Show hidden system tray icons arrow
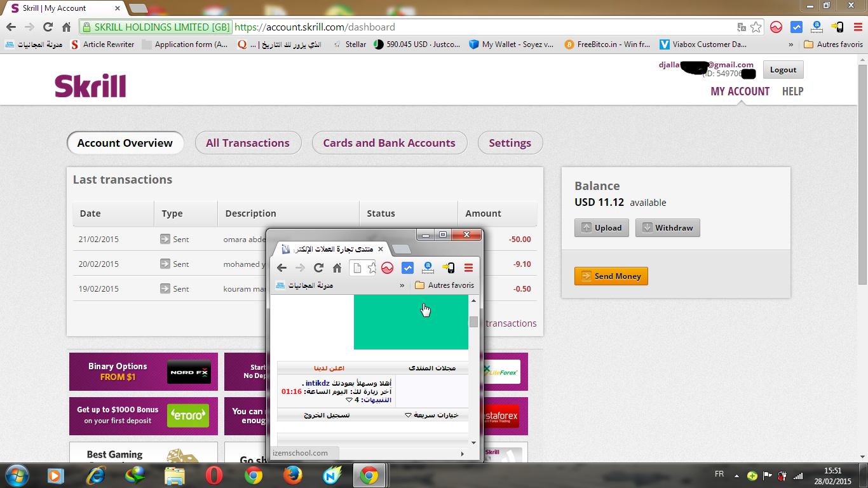Screen dimensions: 868x488 point(736,475)
